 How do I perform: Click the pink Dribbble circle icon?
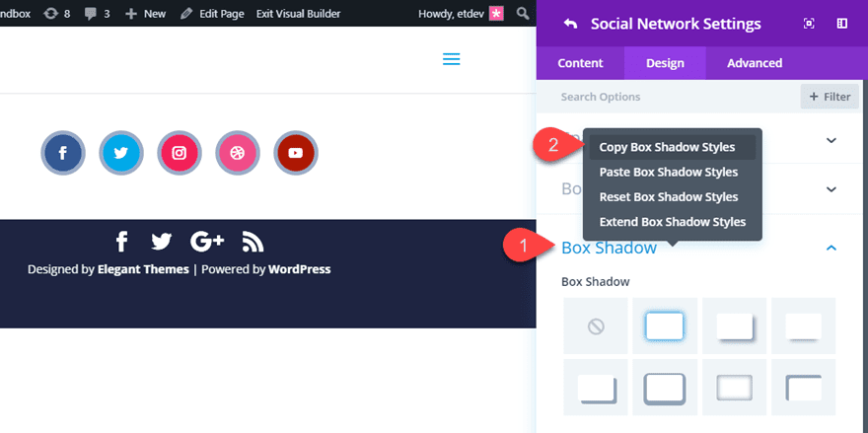[x=238, y=153]
